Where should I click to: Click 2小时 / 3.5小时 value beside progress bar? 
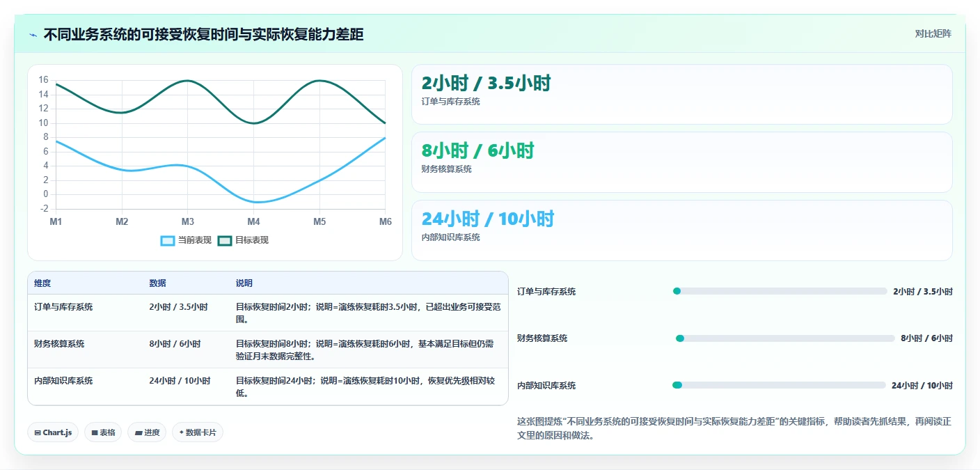click(923, 292)
